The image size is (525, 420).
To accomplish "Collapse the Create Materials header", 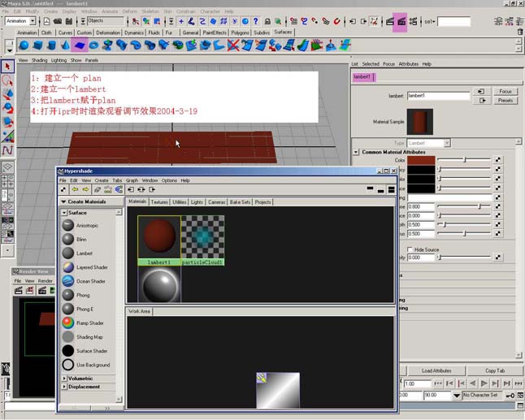I will pos(63,201).
